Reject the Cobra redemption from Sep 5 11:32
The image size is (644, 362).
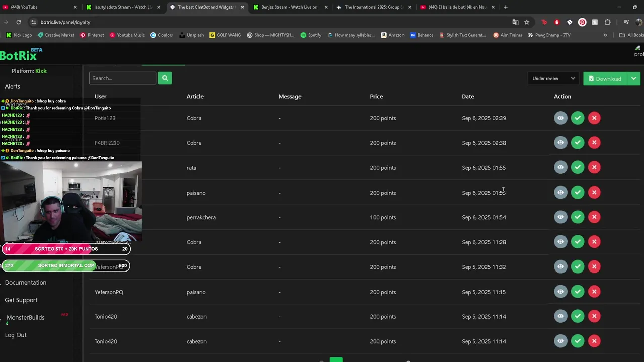point(594,266)
